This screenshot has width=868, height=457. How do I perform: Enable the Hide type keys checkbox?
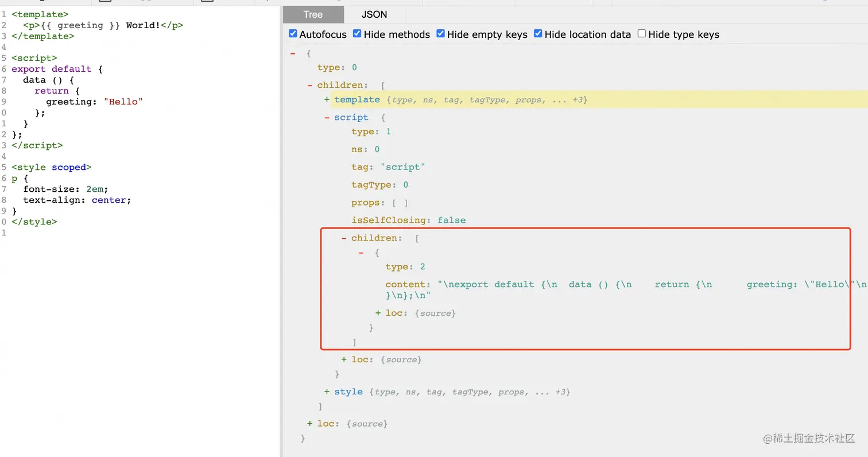pos(642,34)
